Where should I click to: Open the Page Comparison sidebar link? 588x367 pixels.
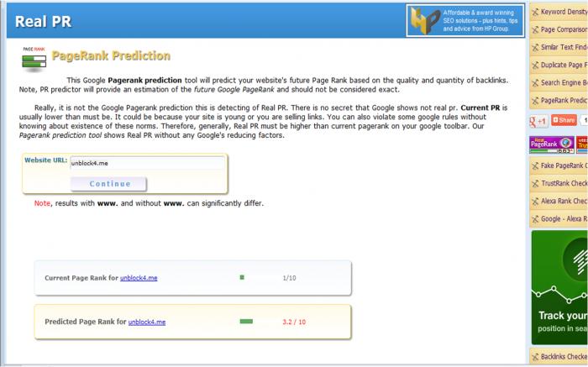click(564, 29)
